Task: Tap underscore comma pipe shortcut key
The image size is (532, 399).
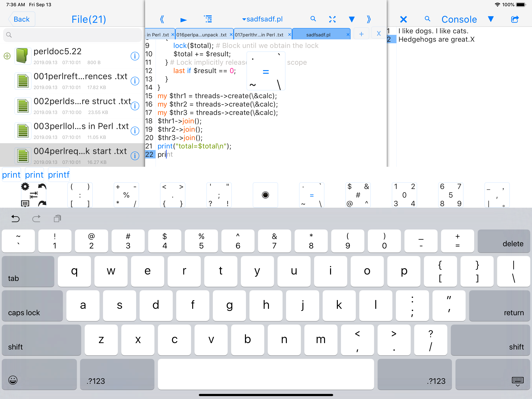Action: pyautogui.click(x=497, y=195)
